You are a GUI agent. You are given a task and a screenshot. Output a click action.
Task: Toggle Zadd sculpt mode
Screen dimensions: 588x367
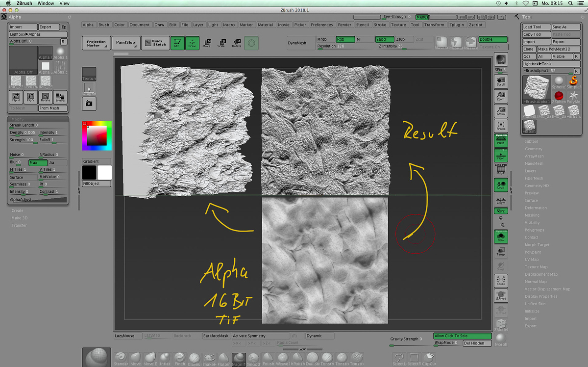[x=385, y=39]
